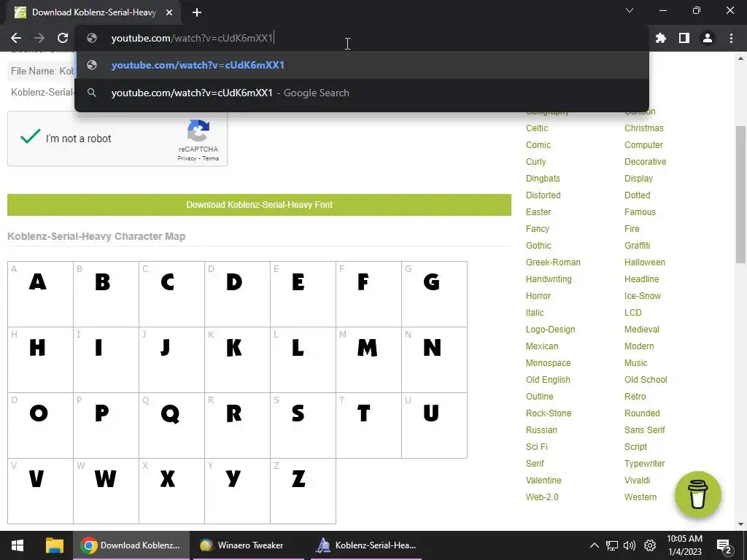This screenshot has width=747, height=560.
Task: Reload the current page
Action: pyautogui.click(x=63, y=38)
